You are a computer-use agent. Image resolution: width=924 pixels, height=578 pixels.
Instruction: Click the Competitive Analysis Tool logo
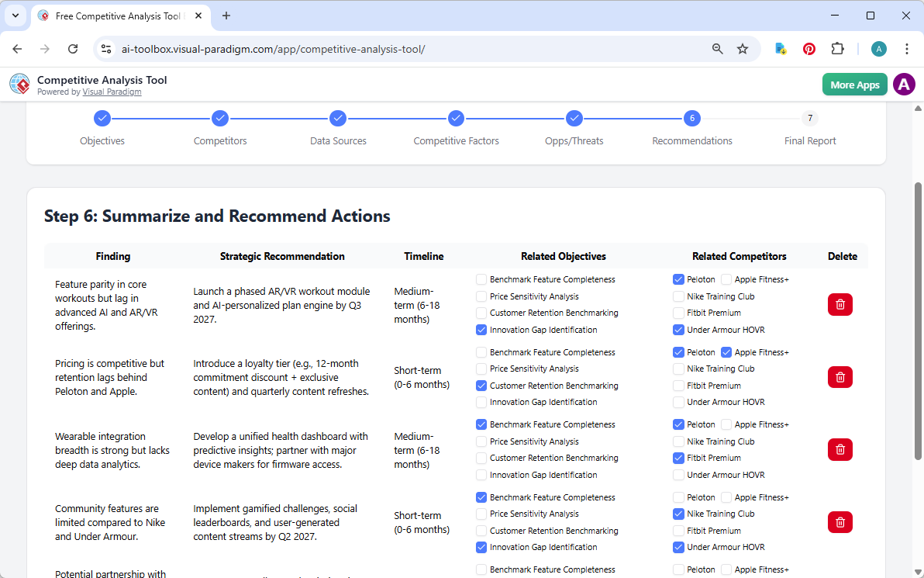pos(19,84)
